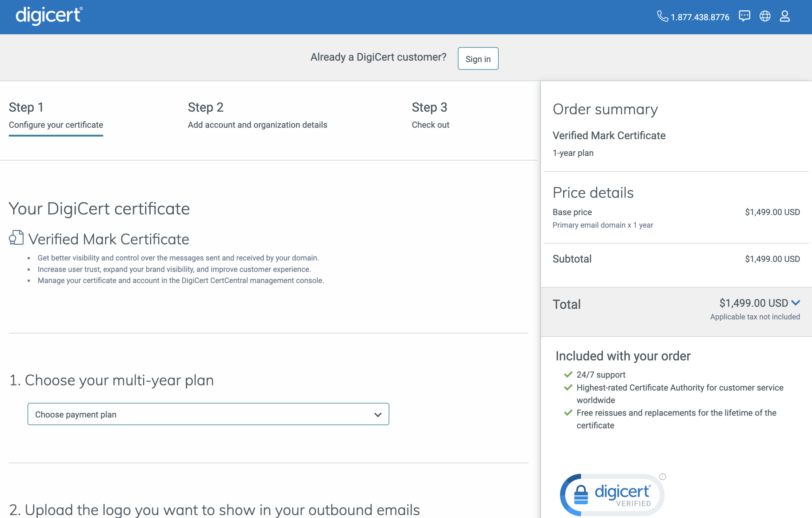Click the Total $1,499.00 USD amount
This screenshot has width=812, height=518.
pos(753,303)
